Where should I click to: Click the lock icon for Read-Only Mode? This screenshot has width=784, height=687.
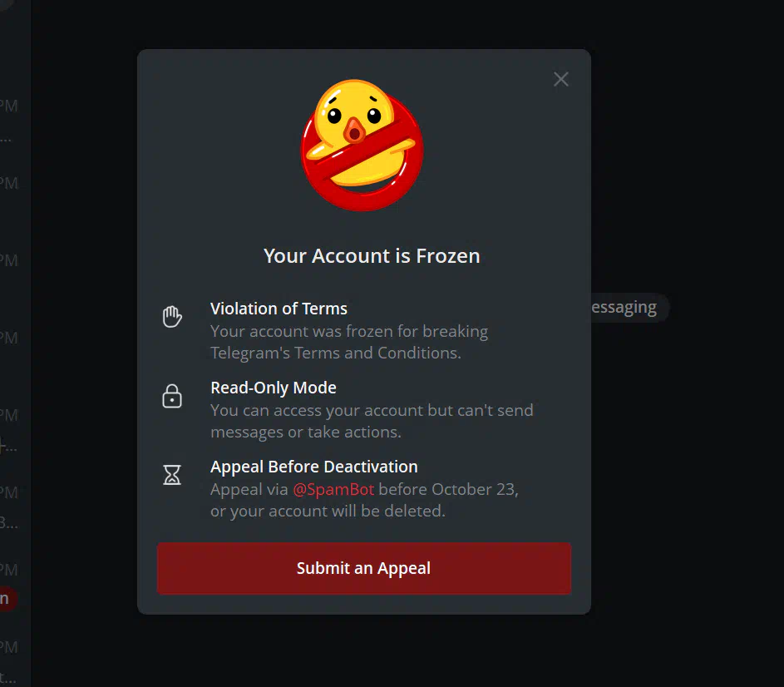click(x=172, y=396)
